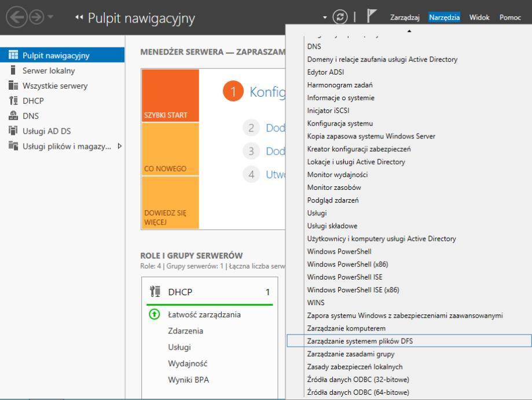
Task: Choose Kreator konfiguracji zabezpieczeń
Action: (409, 149)
